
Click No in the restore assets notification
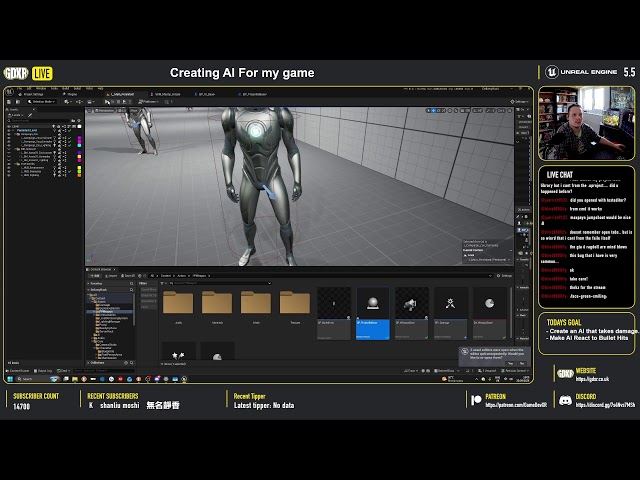point(522,363)
